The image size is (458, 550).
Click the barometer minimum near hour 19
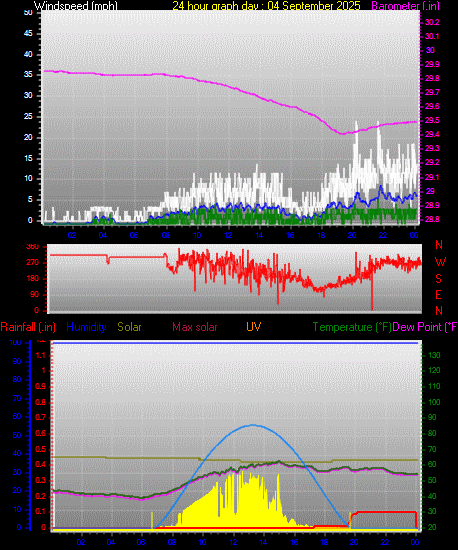tap(343, 134)
